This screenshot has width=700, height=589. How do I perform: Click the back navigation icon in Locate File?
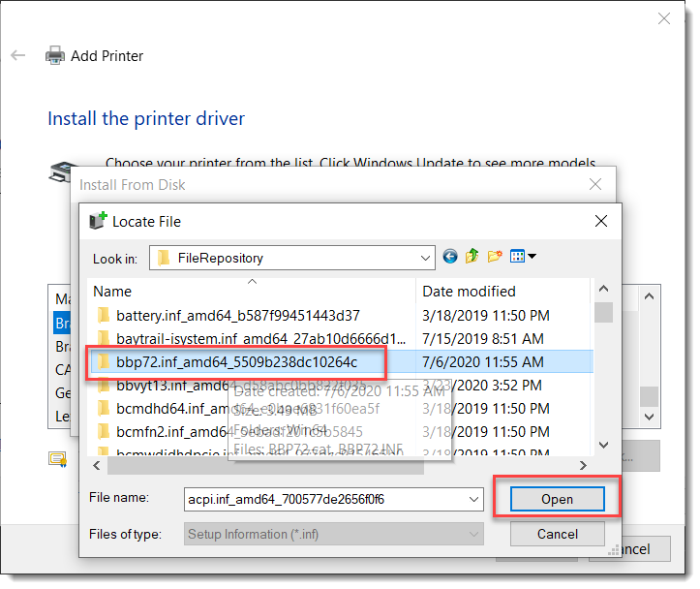[x=450, y=257]
